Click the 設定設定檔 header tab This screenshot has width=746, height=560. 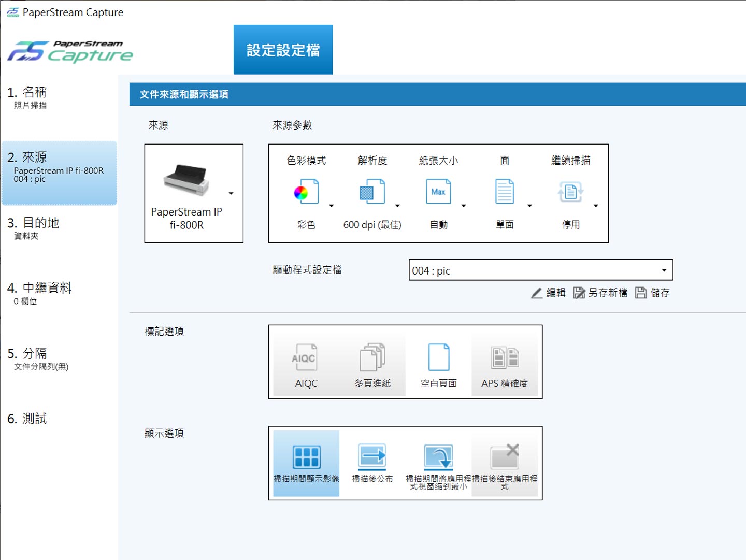pyautogui.click(x=283, y=50)
